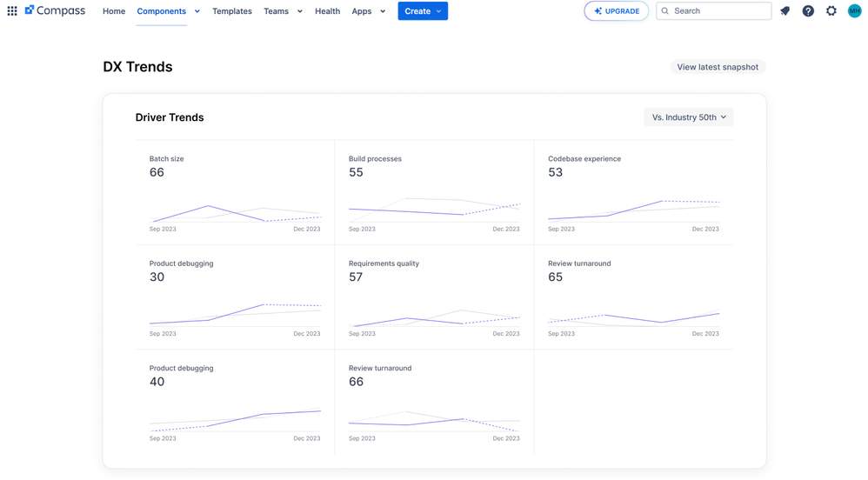This screenshot has height=480, width=868.
Task: Open the Create button menu
Action: pyautogui.click(x=423, y=11)
